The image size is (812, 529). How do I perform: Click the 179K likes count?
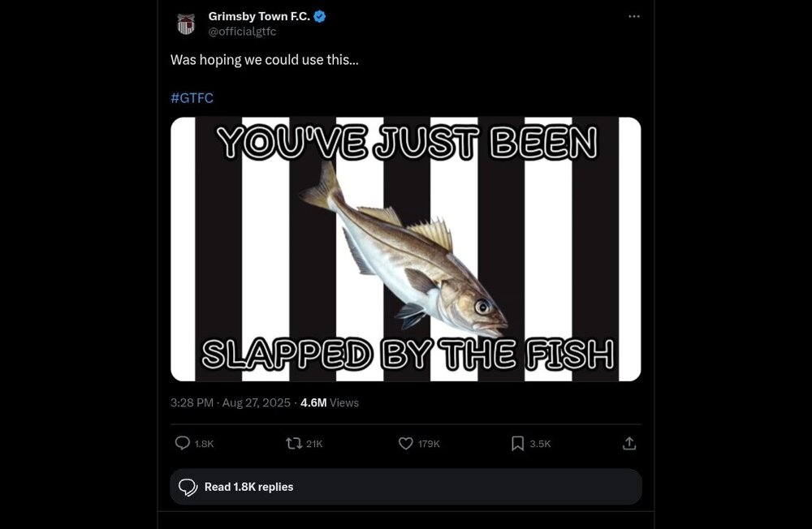(429, 444)
